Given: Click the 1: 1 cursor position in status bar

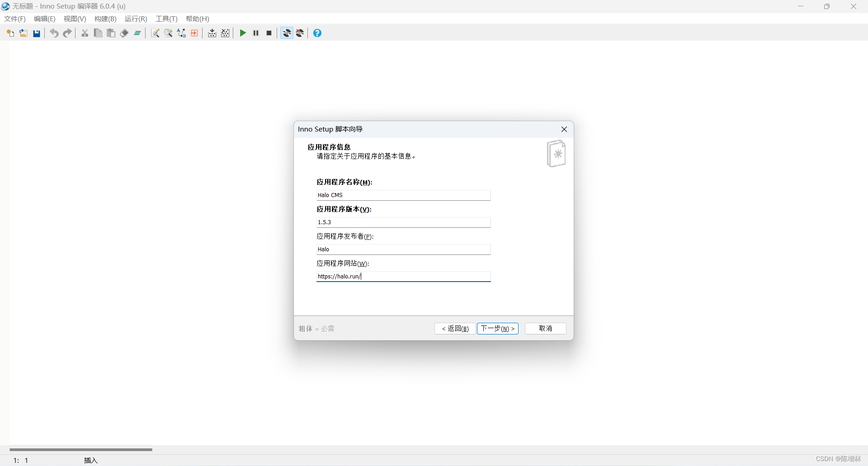Looking at the screenshot, I should (21, 460).
